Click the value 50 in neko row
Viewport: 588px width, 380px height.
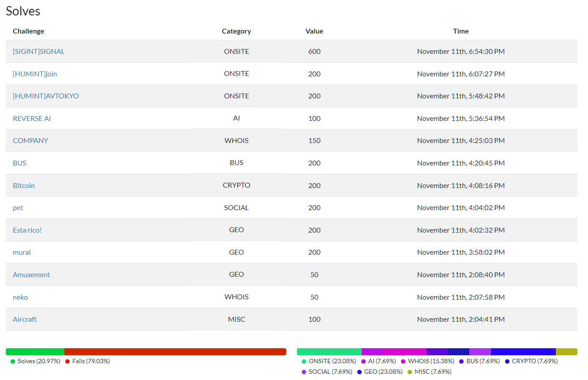[x=315, y=297]
